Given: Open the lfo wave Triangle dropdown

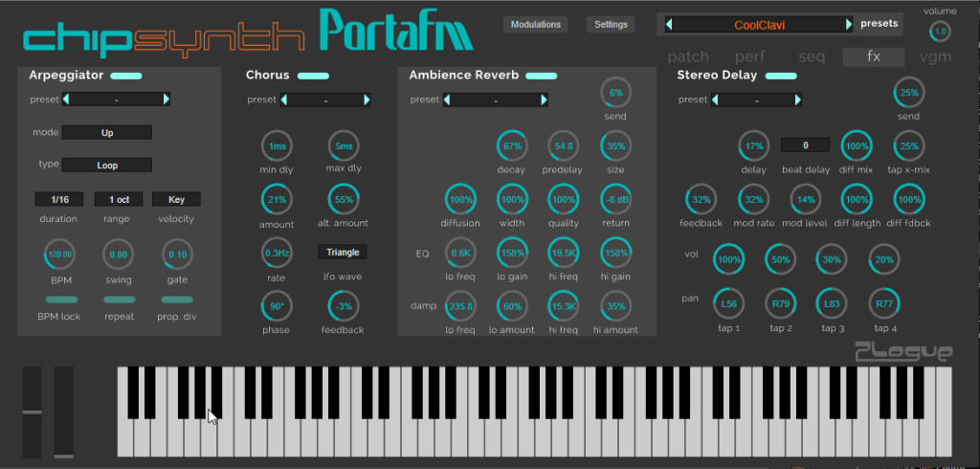Looking at the screenshot, I should [x=342, y=253].
